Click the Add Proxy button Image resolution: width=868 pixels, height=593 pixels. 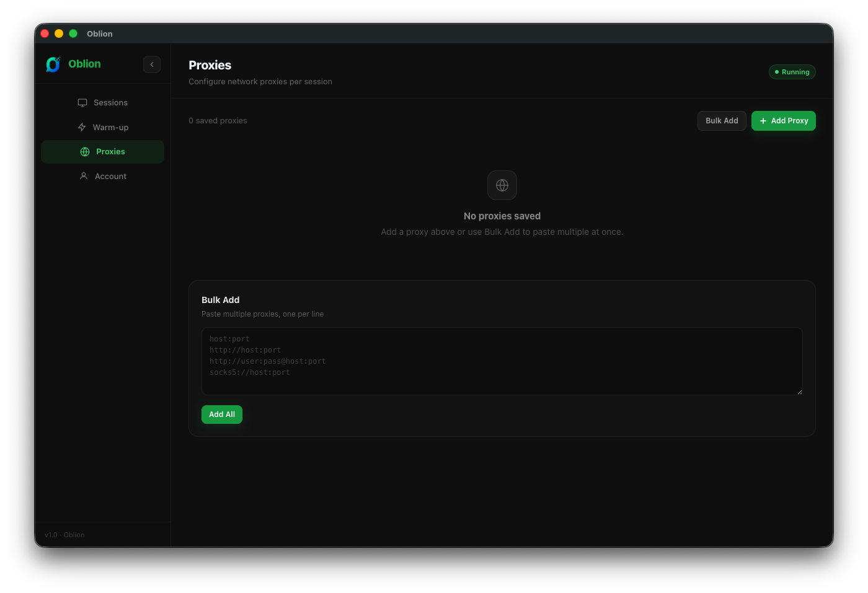click(x=784, y=121)
